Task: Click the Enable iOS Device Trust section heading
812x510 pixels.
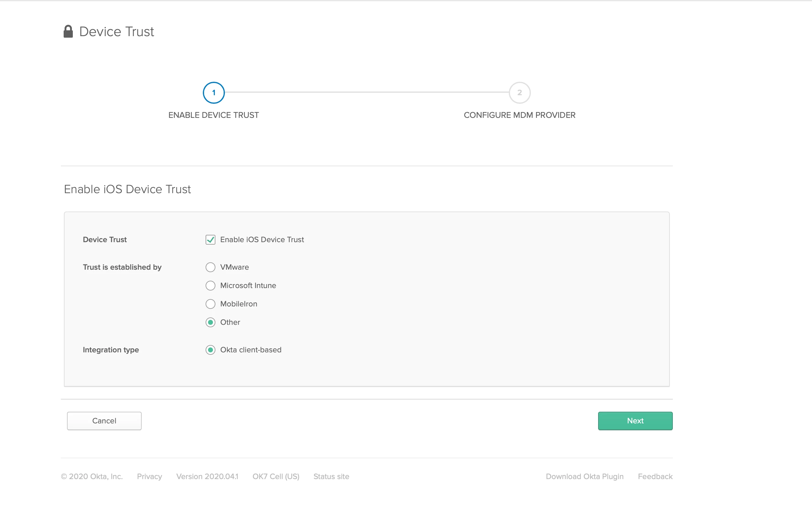Action: pos(127,189)
